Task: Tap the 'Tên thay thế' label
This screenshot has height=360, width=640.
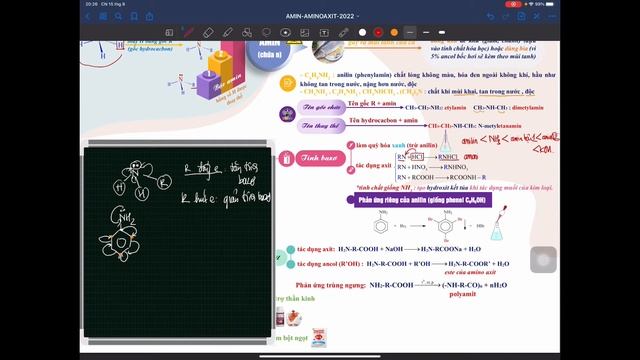Action: point(321,126)
